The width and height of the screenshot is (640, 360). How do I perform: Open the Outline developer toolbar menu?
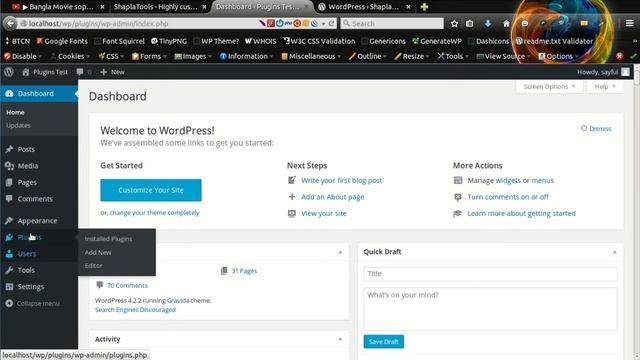(x=368, y=56)
